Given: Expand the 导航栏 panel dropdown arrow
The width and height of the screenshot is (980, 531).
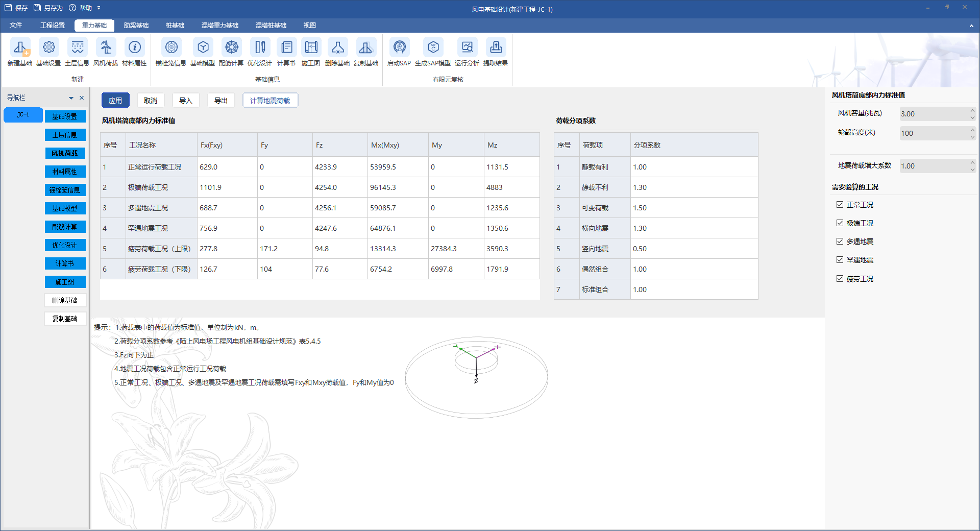Looking at the screenshot, I should 71,98.
